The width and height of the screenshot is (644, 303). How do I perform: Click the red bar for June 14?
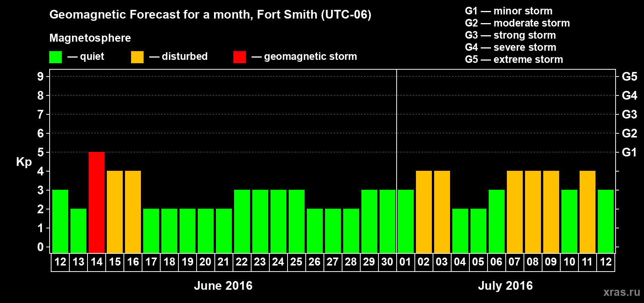click(x=97, y=203)
